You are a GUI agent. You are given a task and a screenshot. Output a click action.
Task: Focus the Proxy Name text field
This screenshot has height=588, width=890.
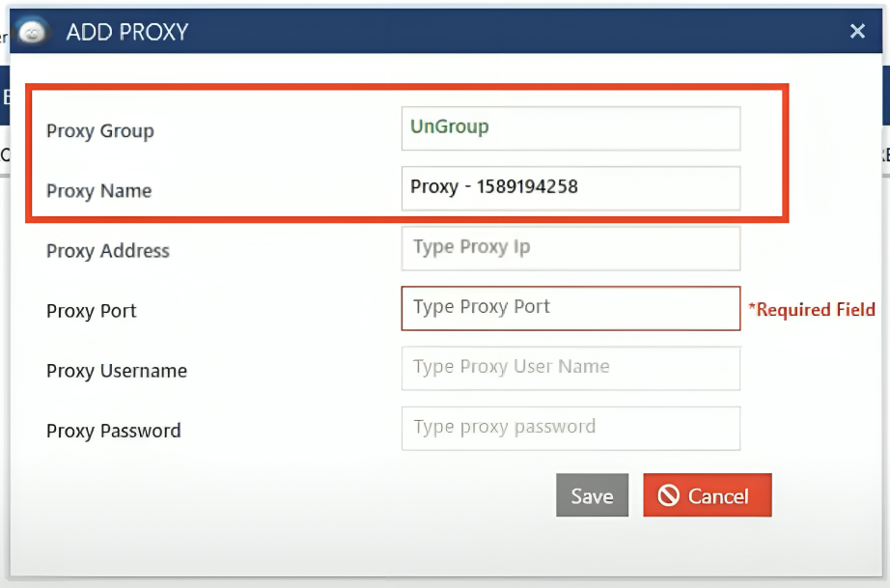click(x=570, y=188)
